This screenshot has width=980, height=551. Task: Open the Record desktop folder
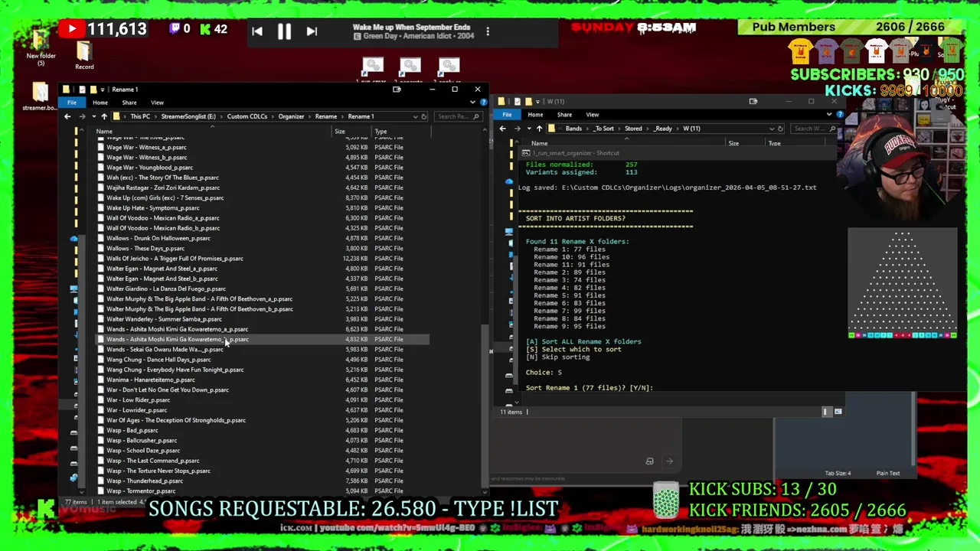click(x=84, y=55)
